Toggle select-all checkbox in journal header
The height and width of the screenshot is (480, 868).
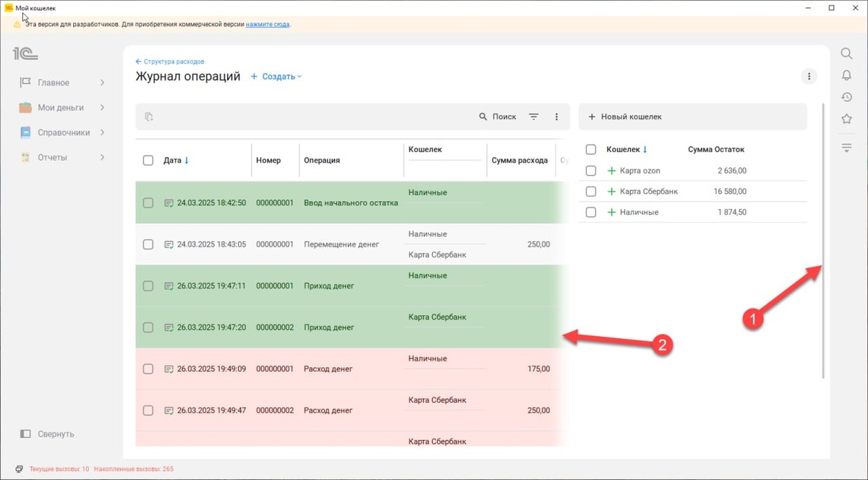click(x=148, y=160)
